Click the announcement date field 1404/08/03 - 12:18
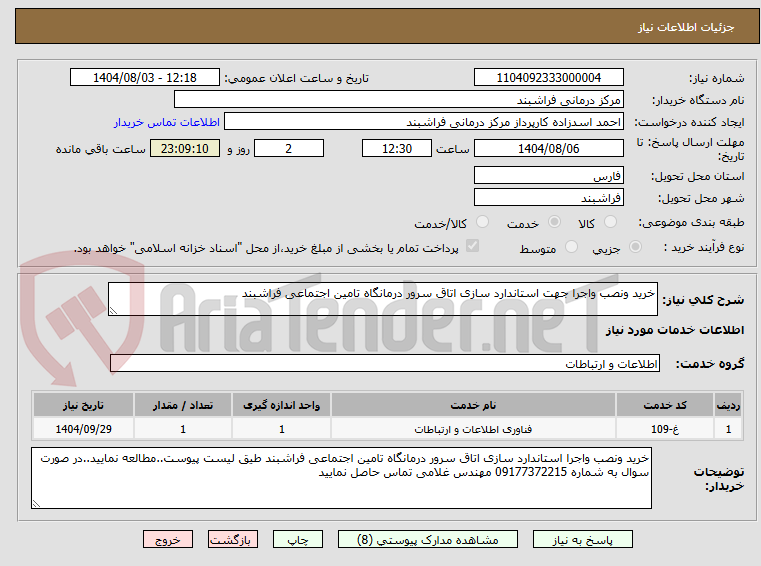This screenshot has height=566, width=761. pos(145,77)
